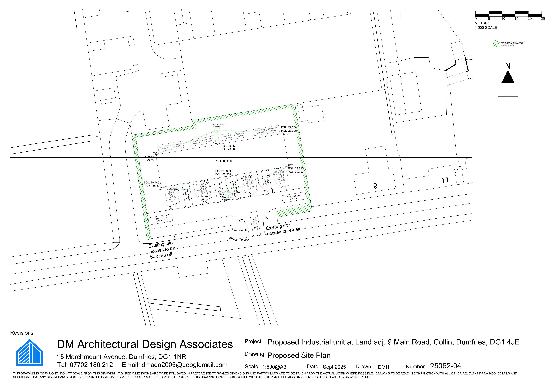Click the 'Car parking space 8' bay

[x=228, y=137]
